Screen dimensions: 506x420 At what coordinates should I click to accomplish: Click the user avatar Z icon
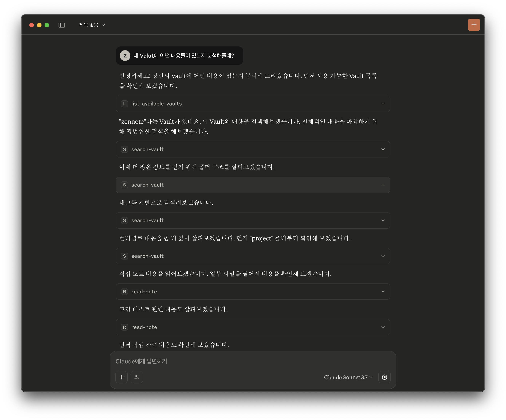click(125, 56)
